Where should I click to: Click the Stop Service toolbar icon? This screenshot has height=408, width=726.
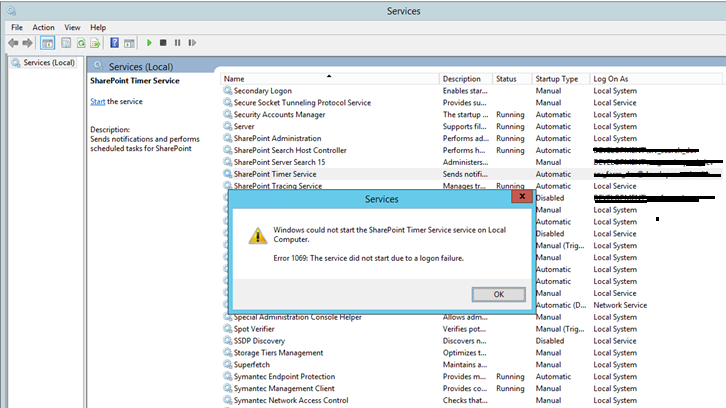[163, 43]
